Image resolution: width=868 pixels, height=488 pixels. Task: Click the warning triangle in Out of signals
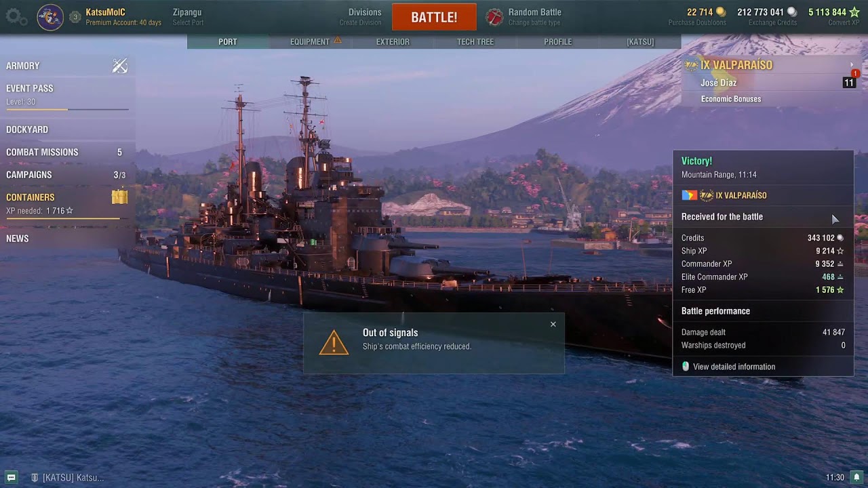coord(334,342)
